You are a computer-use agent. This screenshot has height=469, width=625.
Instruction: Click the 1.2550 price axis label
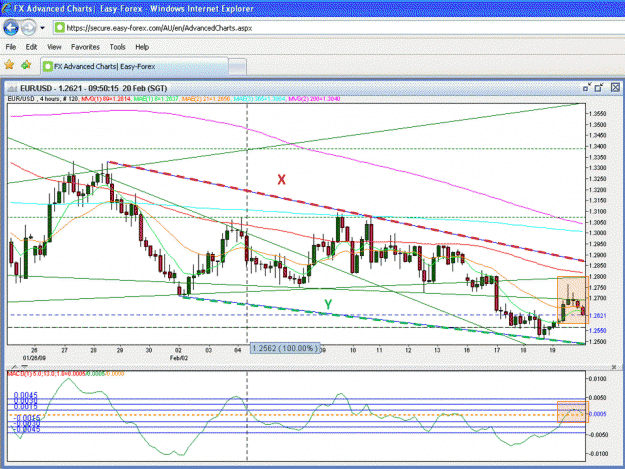(597, 330)
